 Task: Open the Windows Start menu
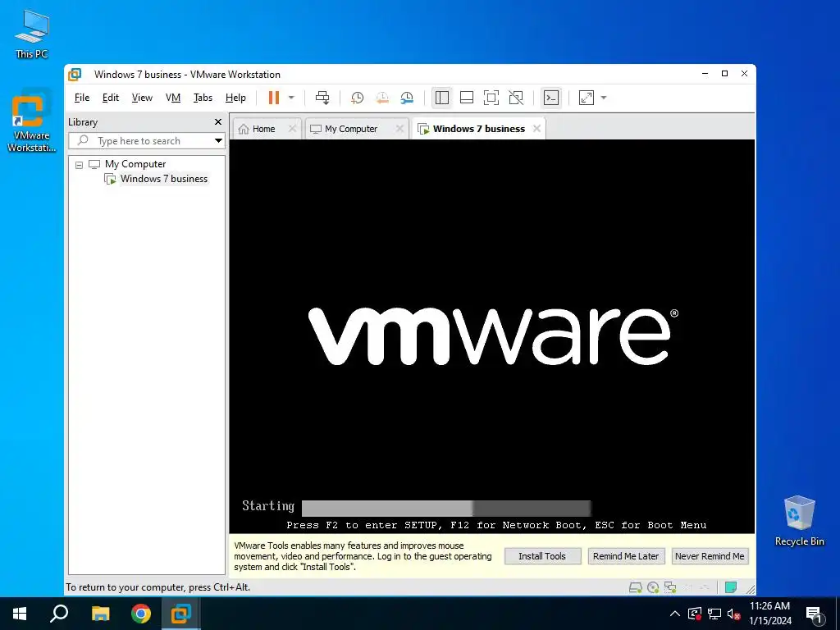(x=20, y=614)
